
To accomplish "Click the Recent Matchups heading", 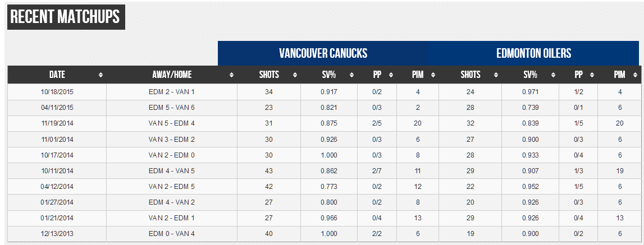I will (x=65, y=17).
